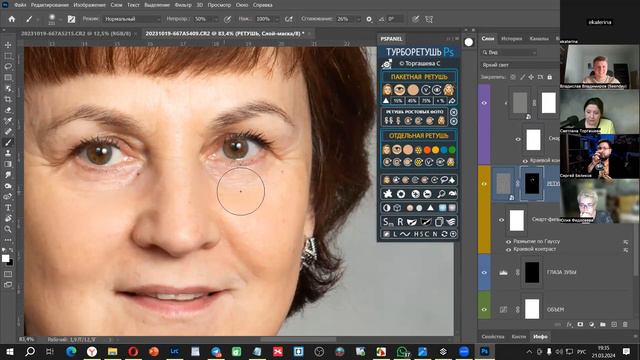Switch to the 667A5215.CR2 document tab
This screenshot has width=640, height=360.
click(x=76, y=33)
